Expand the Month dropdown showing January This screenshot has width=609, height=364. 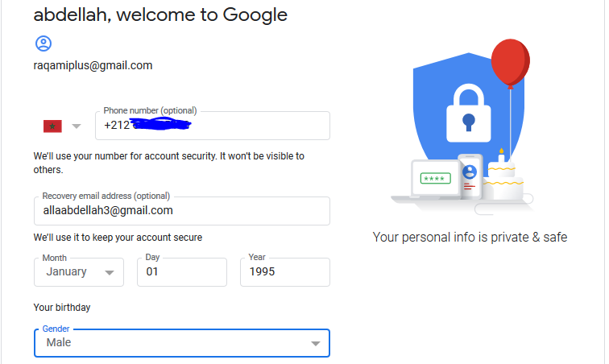click(78, 272)
